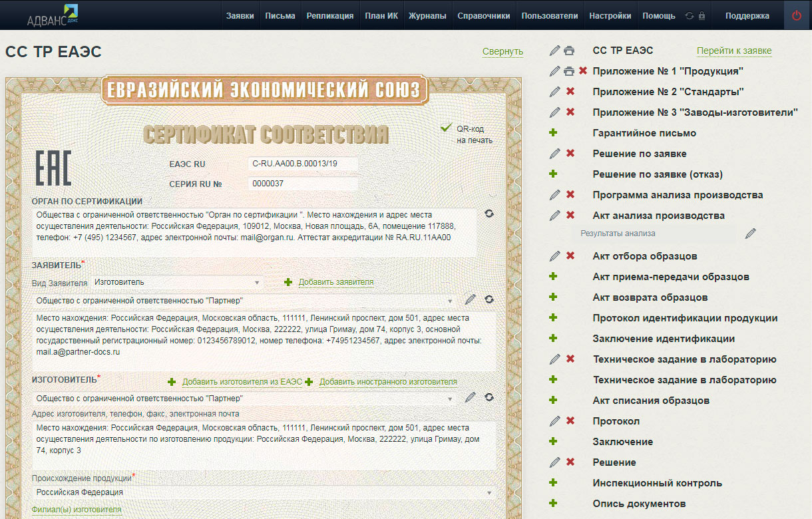Add Опись документов with green plus

pyautogui.click(x=553, y=503)
